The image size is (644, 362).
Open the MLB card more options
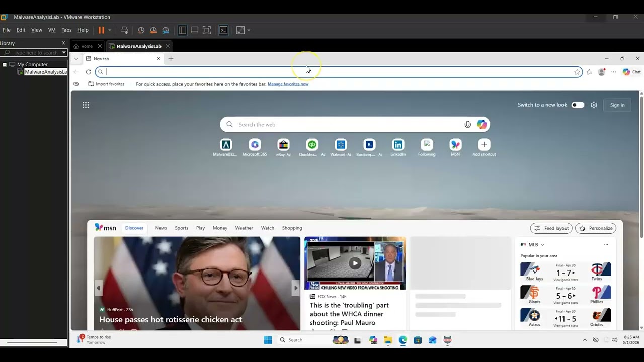(x=606, y=245)
